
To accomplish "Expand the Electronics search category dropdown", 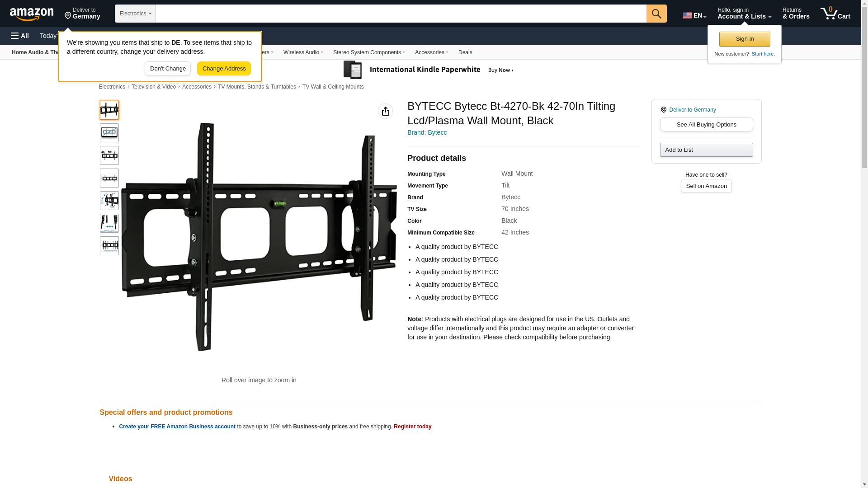I will point(135,14).
